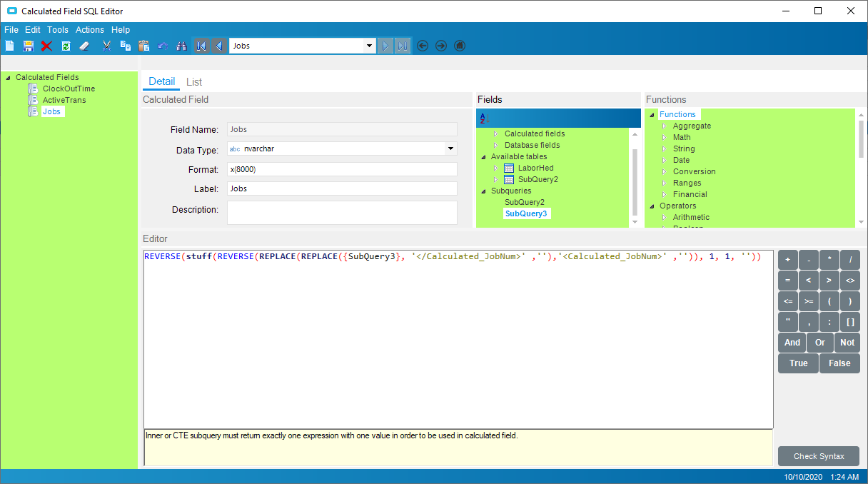Go to first record navigation arrow
Screen dimensions: 868x484
tap(201, 46)
